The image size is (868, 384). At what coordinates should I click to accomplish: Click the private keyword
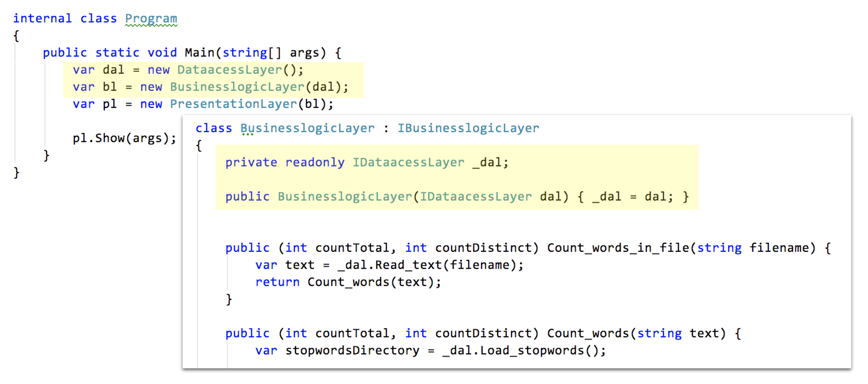pyautogui.click(x=251, y=162)
